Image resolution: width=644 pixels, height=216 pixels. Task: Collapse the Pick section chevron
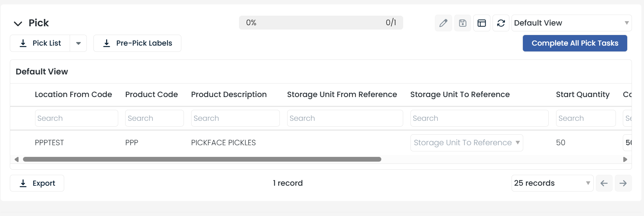(x=18, y=23)
